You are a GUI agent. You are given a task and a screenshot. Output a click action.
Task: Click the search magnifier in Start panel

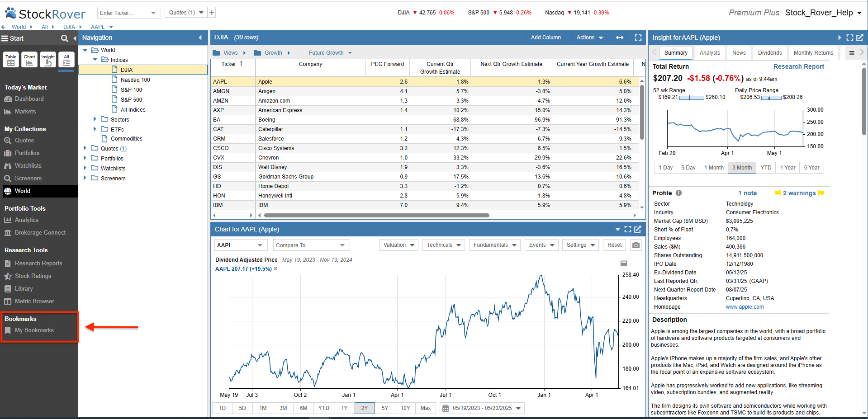64,38
